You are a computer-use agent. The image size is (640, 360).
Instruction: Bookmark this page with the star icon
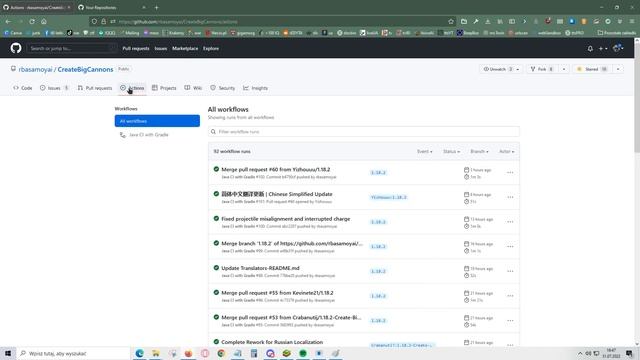(451, 21)
